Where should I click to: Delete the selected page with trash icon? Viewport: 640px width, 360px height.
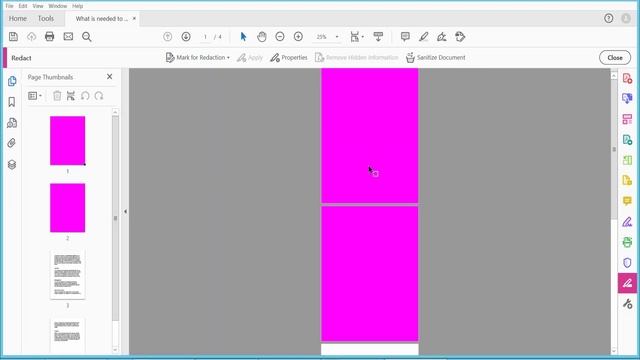point(57,96)
